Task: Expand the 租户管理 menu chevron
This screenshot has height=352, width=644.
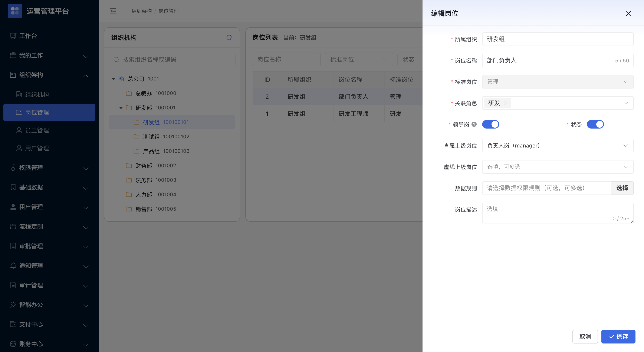Action: click(86, 207)
